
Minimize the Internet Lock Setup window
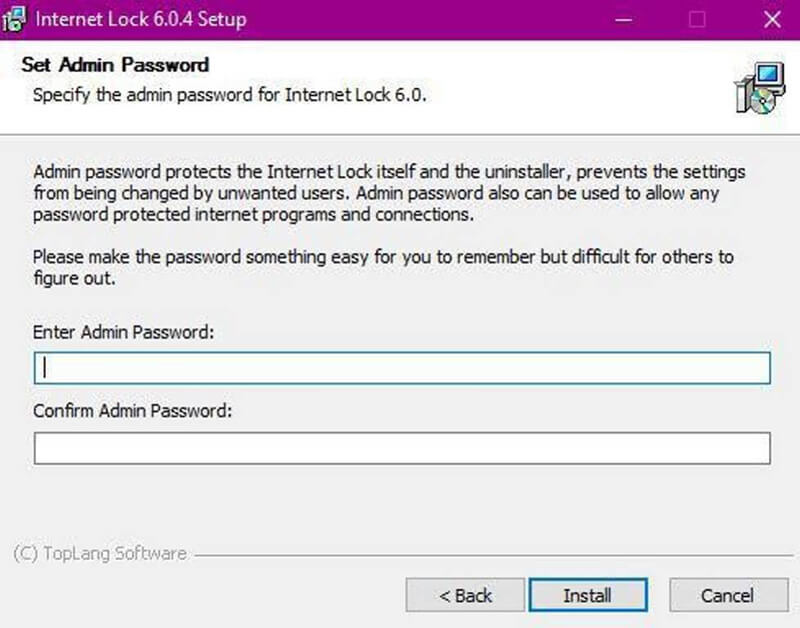coord(623,20)
